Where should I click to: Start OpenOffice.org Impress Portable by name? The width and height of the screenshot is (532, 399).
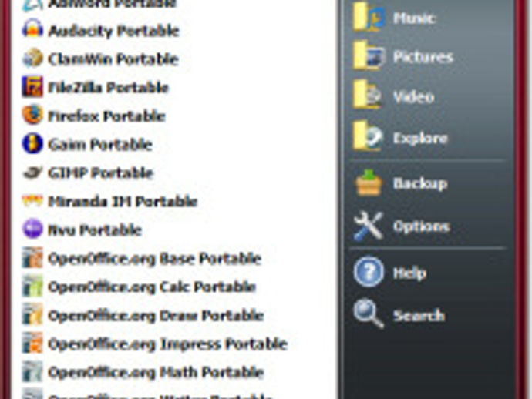coord(168,344)
